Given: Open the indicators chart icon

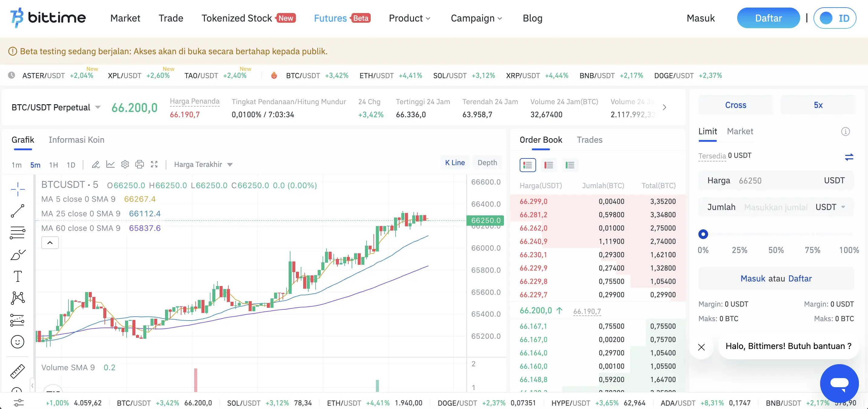Looking at the screenshot, I should pos(111,165).
